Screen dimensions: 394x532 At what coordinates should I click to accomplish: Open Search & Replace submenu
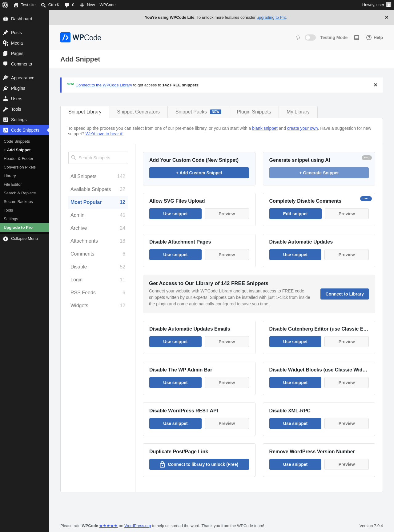click(x=25, y=193)
